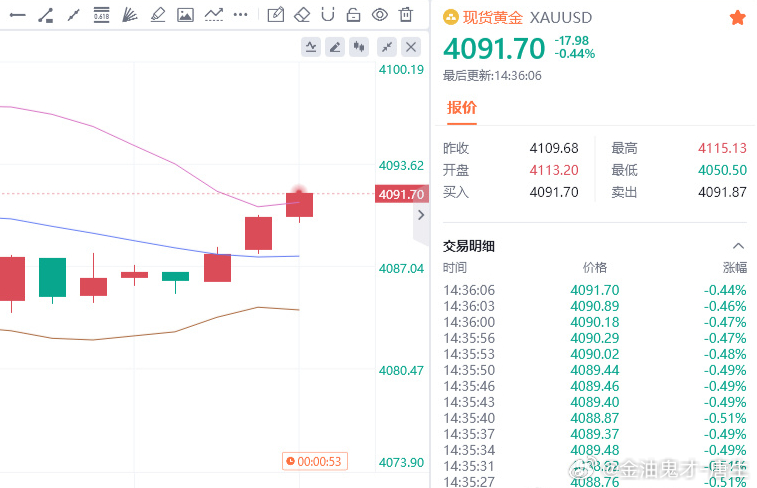Toggle the drawing lock
The image size is (757, 488).
tap(353, 15)
